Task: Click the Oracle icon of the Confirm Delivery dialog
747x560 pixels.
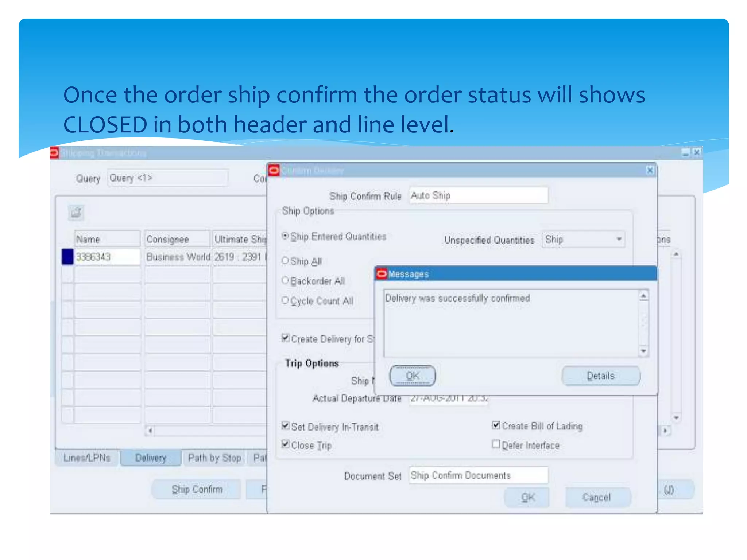Action: [274, 170]
